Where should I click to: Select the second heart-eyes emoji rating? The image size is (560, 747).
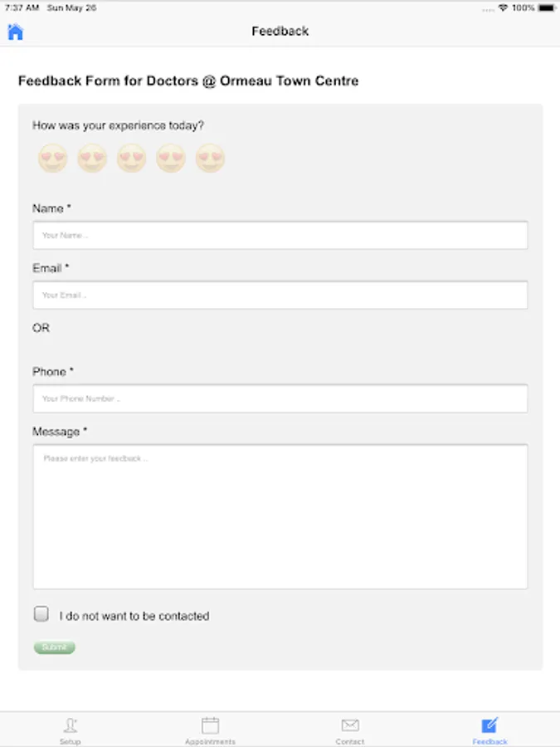point(92,158)
